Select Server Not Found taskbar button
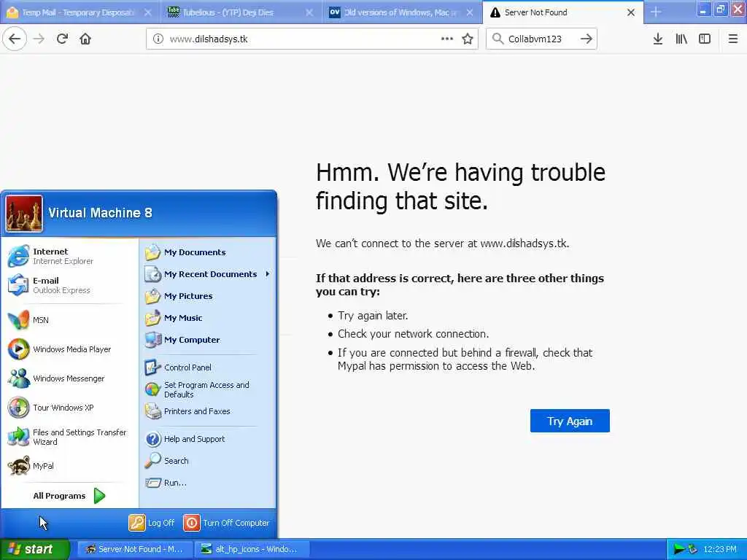The image size is (747, 560). pos(135,549)
